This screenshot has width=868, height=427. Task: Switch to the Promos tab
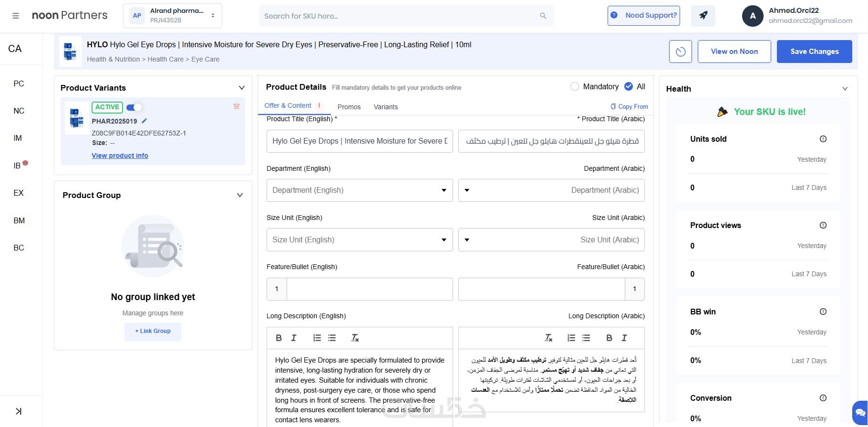[x=349, y=107]
